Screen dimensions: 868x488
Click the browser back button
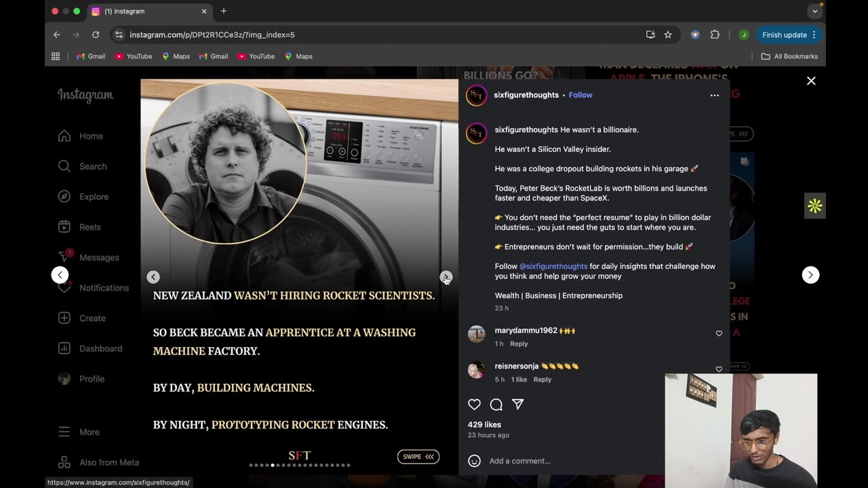(x=57, y=35)
